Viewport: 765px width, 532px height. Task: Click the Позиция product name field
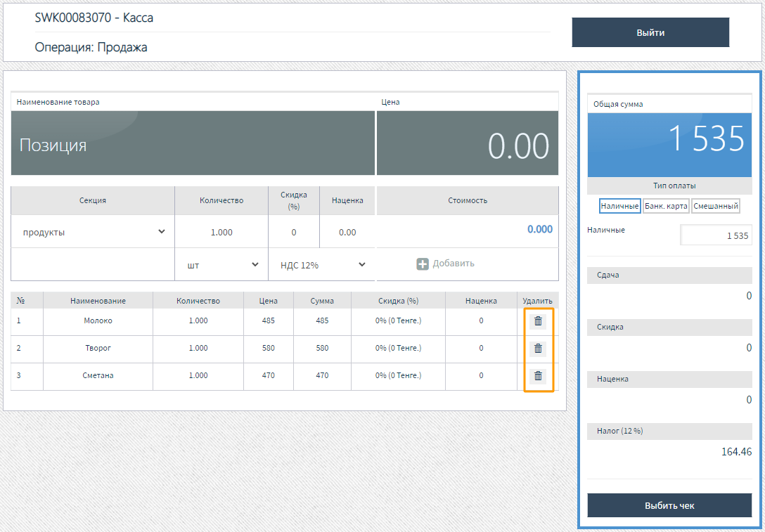(193, 143)
